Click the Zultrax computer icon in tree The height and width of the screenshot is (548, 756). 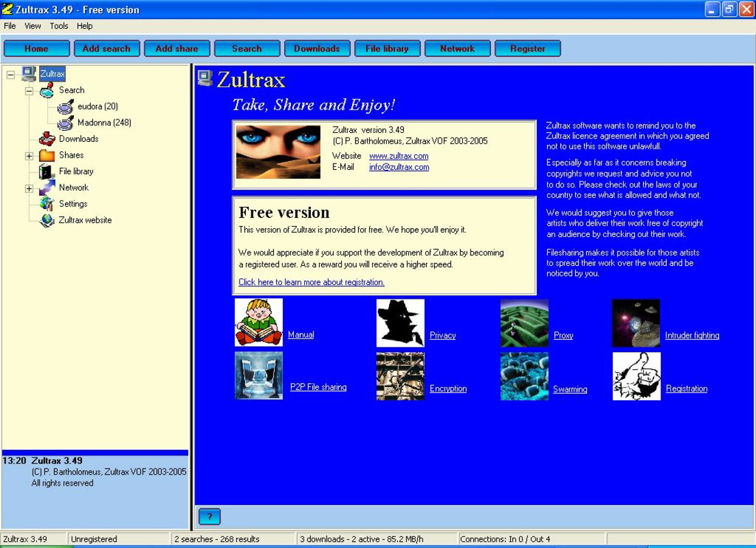29,74
